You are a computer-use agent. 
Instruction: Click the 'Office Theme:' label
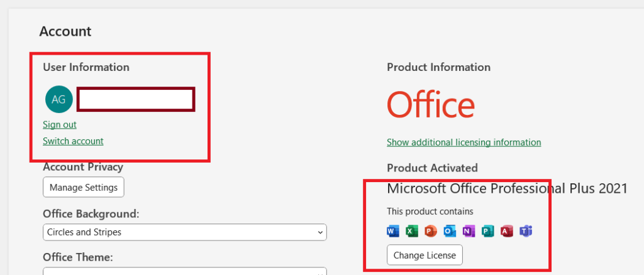[77, 257]
